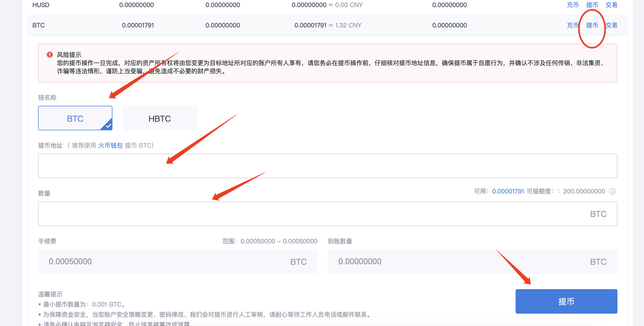This screenshot has height=326, width=644.
Task: Open 交易 trade for the HUSD row
Action: pos(611,5)
